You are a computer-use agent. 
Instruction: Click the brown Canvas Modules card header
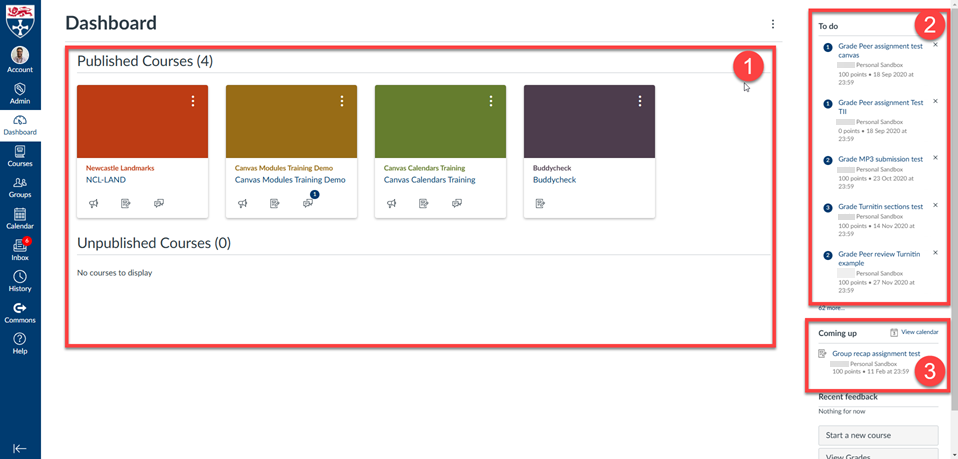pos(291,122)
